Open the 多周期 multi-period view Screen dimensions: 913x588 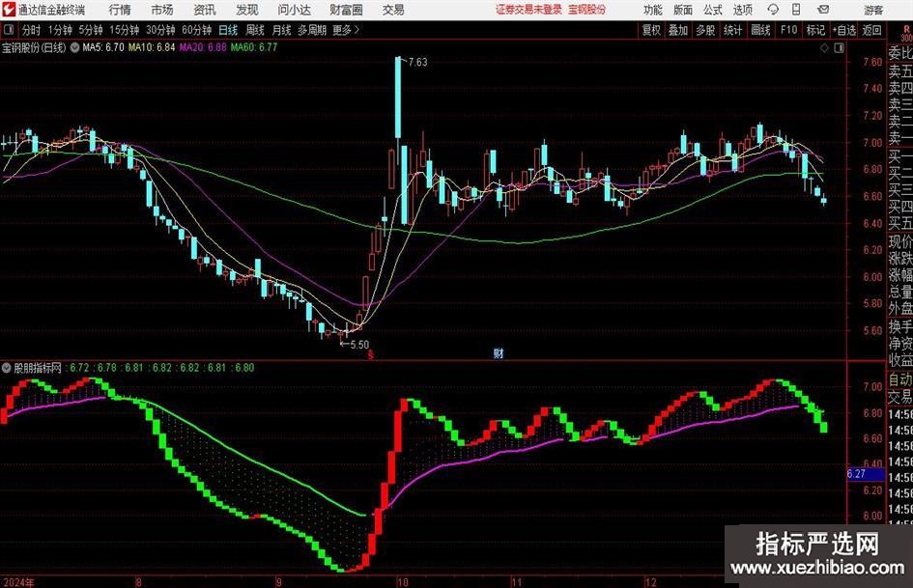(312, 30)
